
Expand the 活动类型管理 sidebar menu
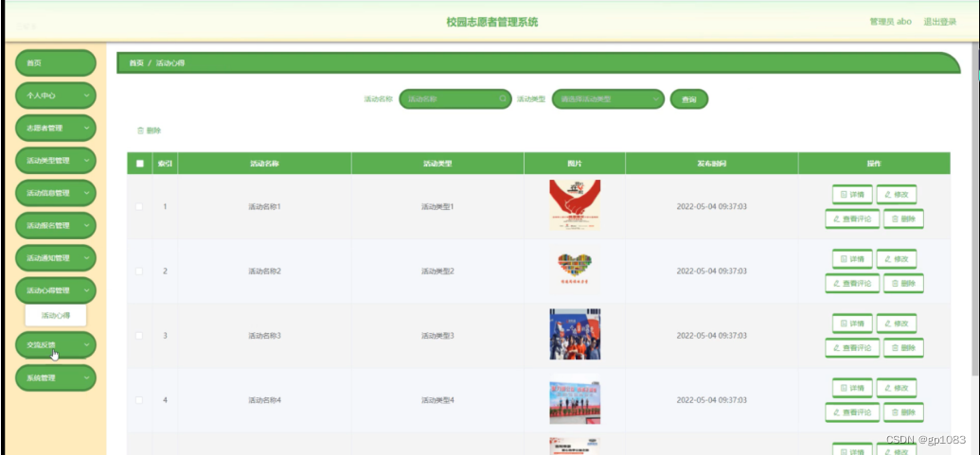pos(56,161)
